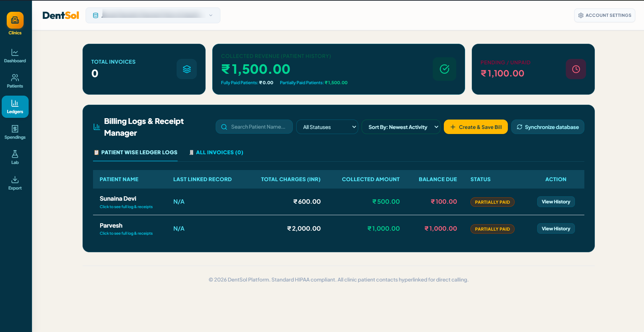Click the pending unpaid clock icon
This screenshot has height=332, width=644.
click(x=576, y=69)
